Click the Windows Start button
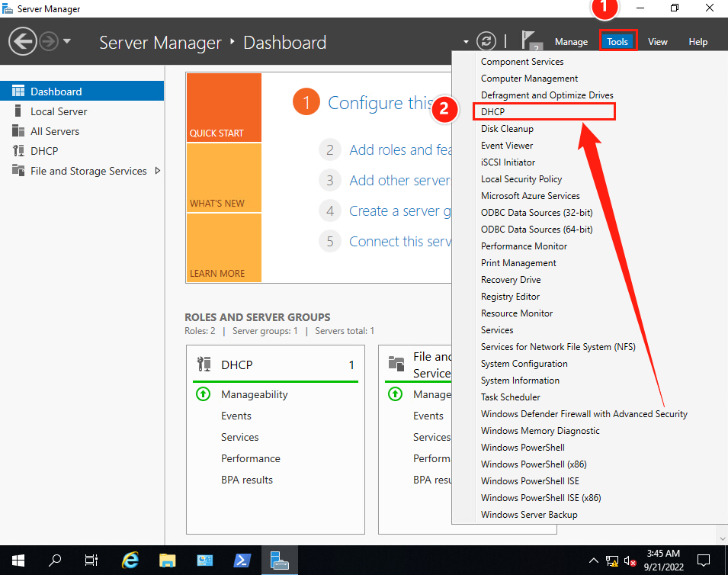 coord(18,561)
